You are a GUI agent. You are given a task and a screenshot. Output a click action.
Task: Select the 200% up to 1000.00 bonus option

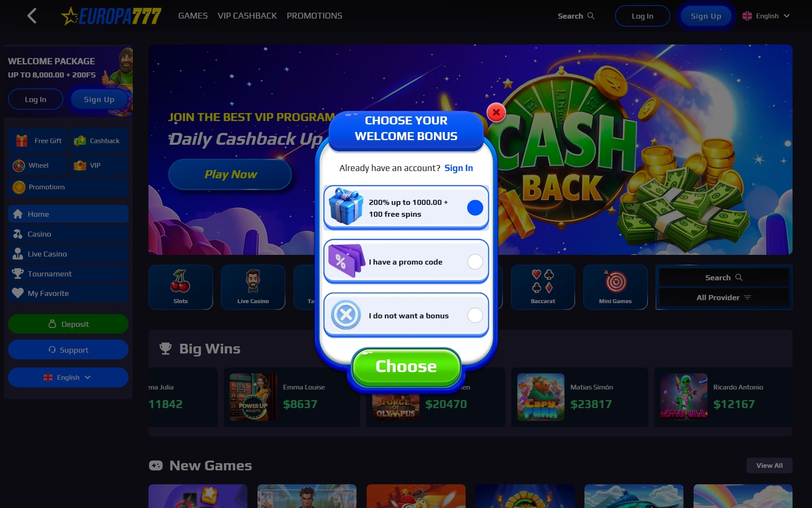pyautogui.click(x=406, y=208)
